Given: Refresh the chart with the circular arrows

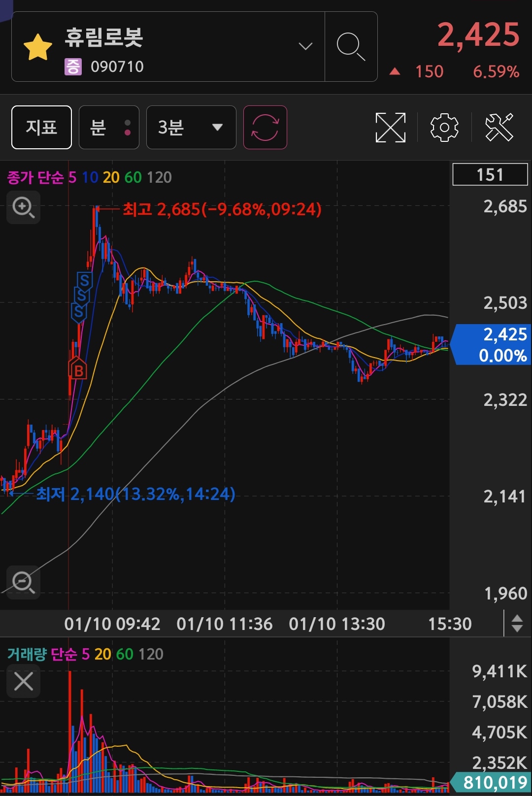Looking at the screenshot, I should click(x=265, y=127).
